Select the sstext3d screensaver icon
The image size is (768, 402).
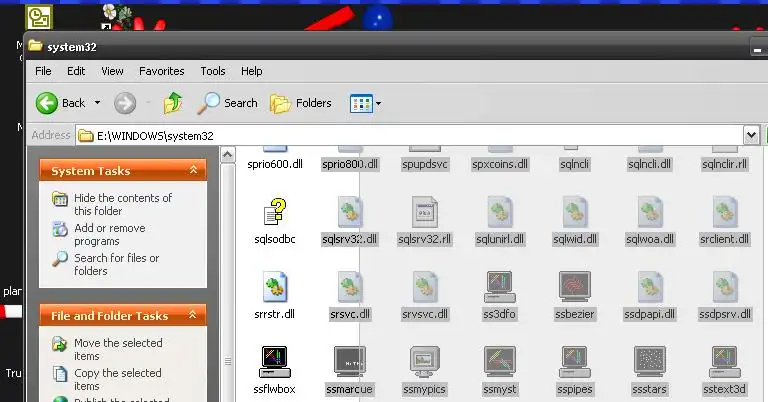(724, 362)
